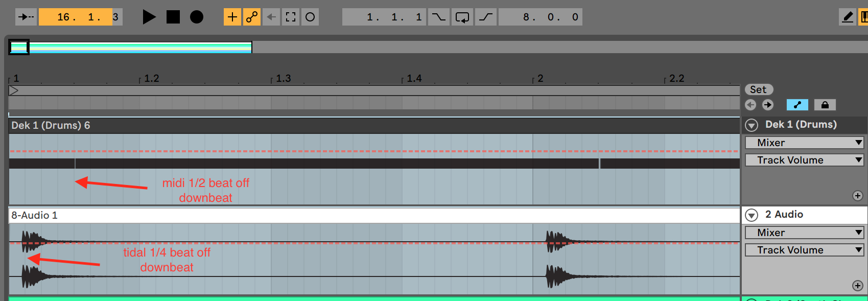
Task: Click the Session Record circle button
Action: (310, 17)
